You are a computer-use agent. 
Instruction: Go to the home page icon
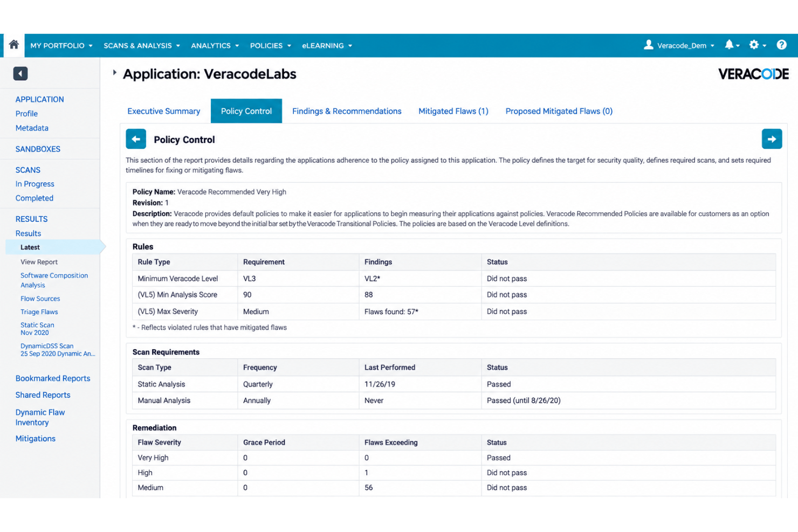tap(14, 45)
